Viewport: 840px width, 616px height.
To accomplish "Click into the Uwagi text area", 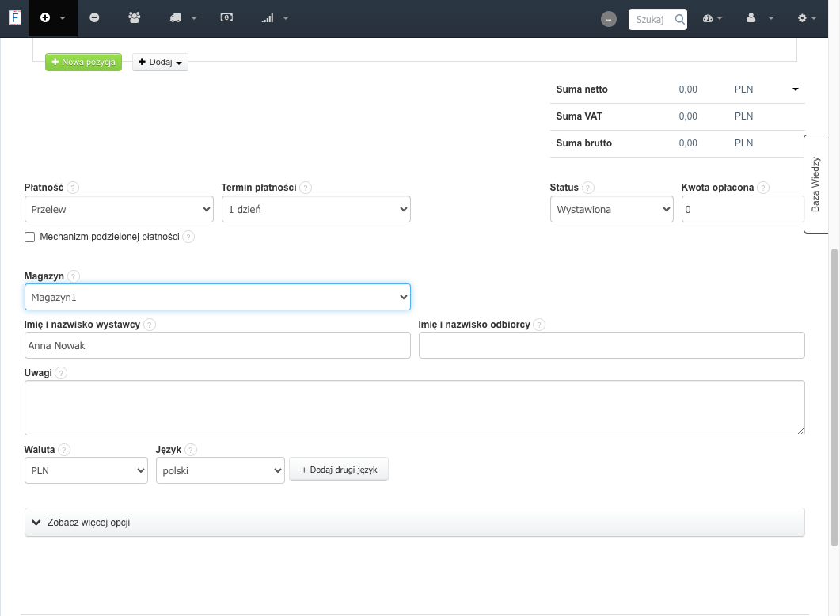I will (x=415, y=408).
